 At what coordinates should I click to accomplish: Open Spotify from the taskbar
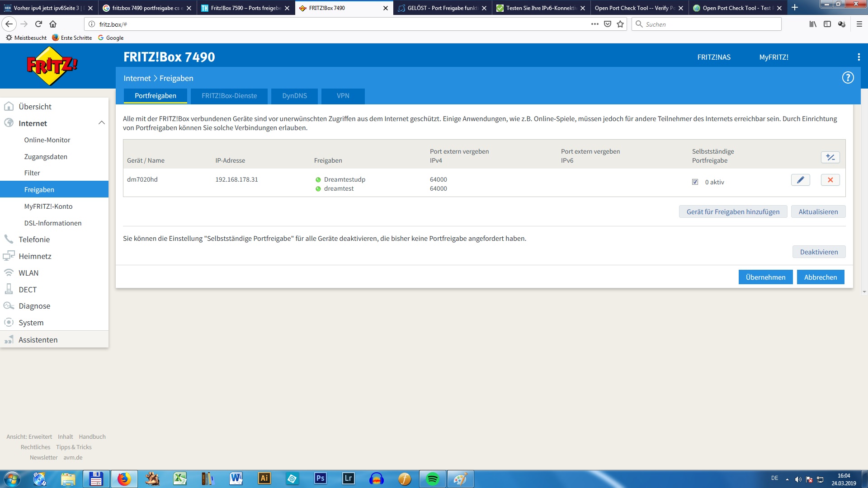pos(433,479)
